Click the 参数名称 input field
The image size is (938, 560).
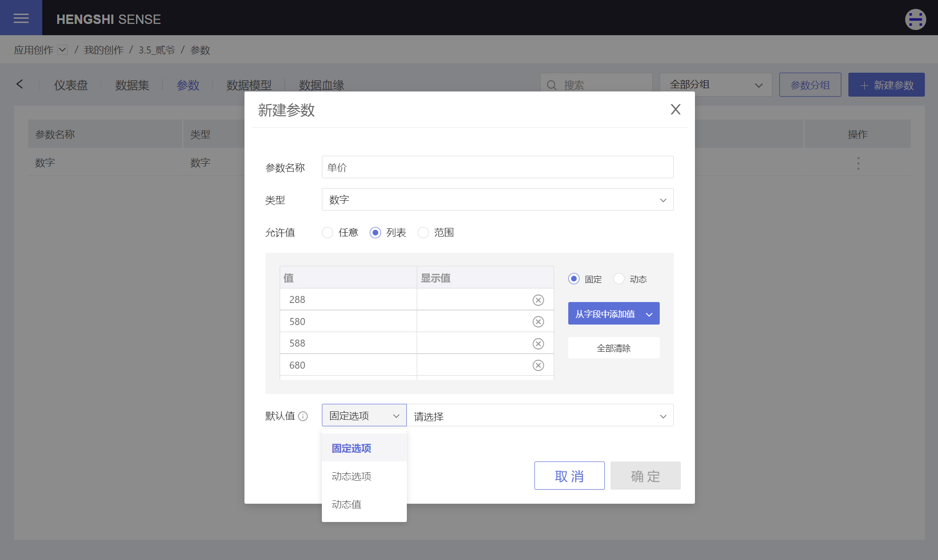tap(497, 167)
